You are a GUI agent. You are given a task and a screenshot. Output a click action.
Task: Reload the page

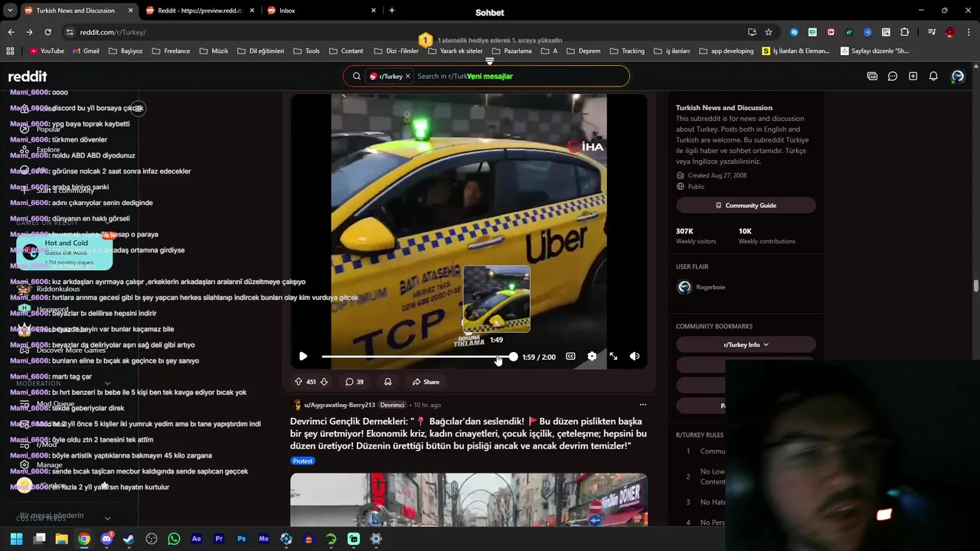[47, 32]
